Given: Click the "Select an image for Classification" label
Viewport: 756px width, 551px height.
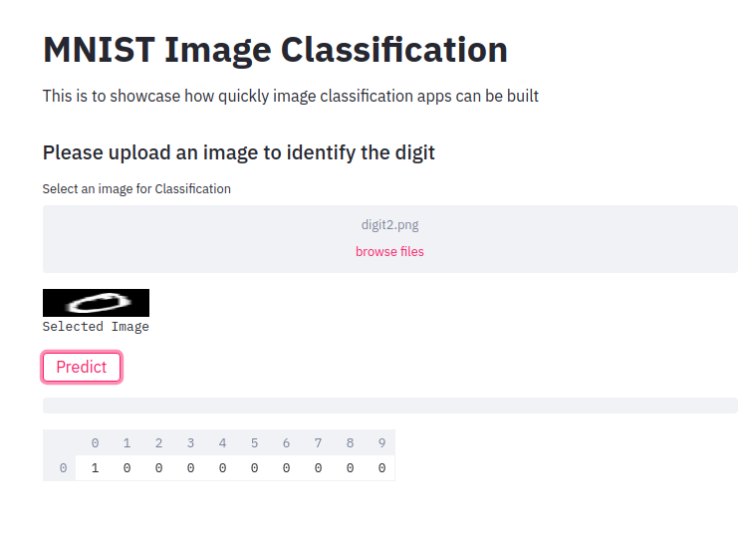Looking at the screenshot, I should (136, 188).
